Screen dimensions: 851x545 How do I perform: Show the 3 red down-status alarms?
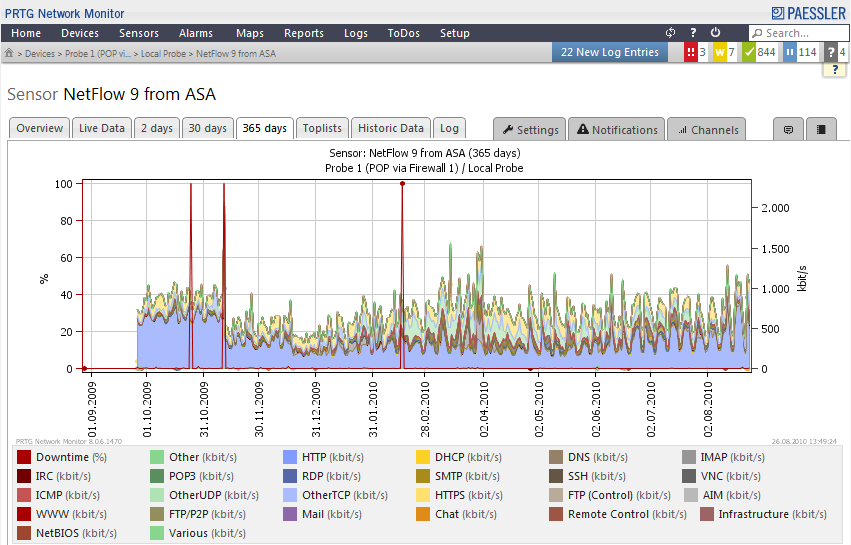696,53
